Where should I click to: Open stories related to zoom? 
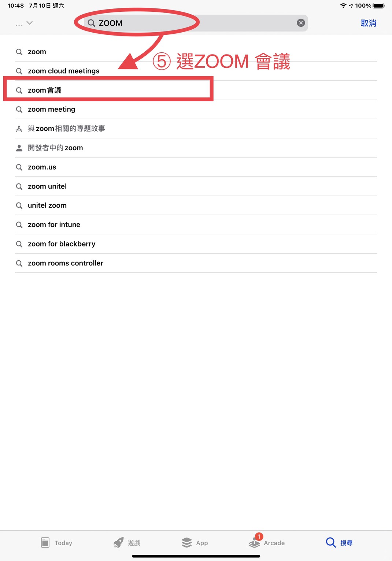[x=66, y=129]
